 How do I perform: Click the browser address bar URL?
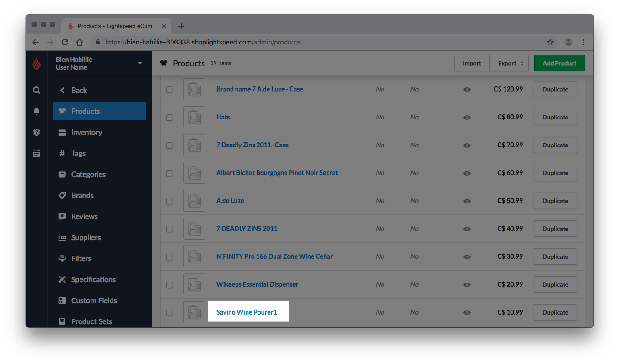point(203,42)
